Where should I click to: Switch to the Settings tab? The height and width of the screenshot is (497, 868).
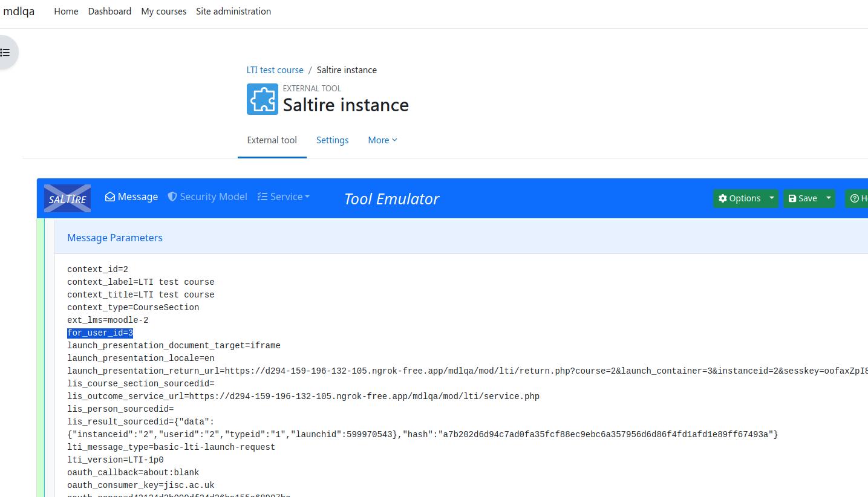click(332, 140)
